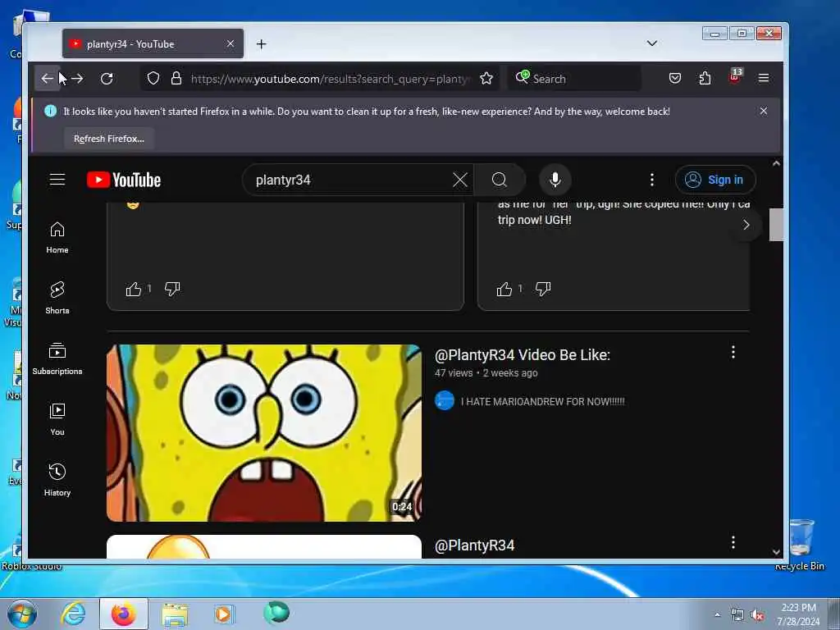840x630 pixels.
Task: Open I HATE MARIOANDREW FOR NOW channel
Action: coord(543,401)
